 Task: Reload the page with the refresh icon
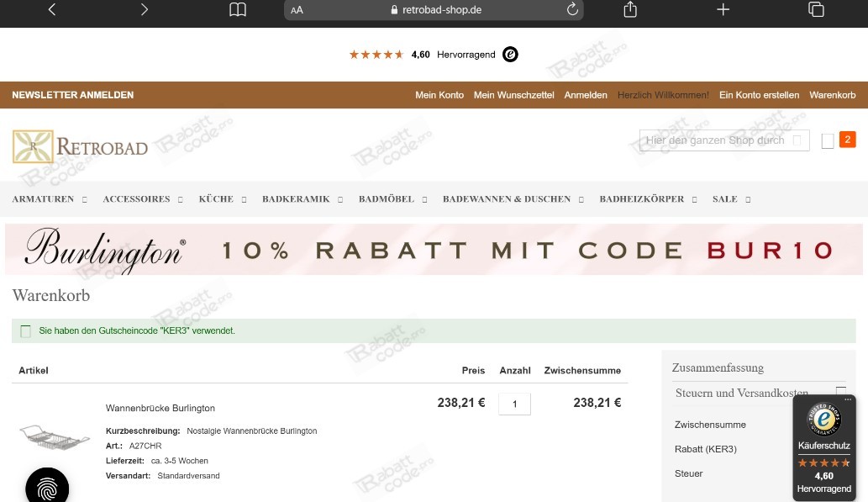tap(572, 9)
